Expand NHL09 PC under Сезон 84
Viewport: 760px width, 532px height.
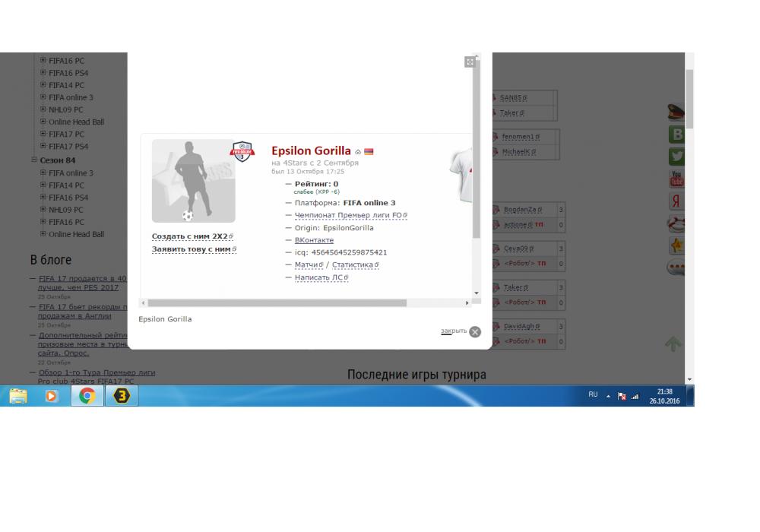43,209
